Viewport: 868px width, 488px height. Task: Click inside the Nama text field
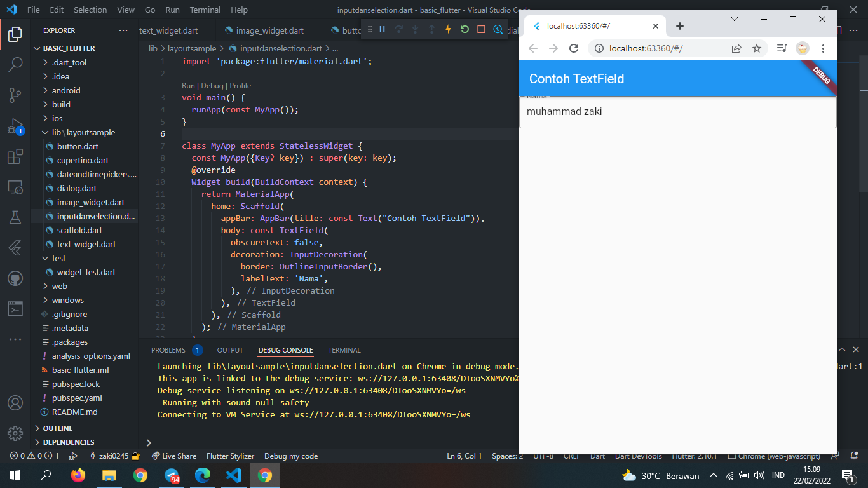click(x=677, y=111)
